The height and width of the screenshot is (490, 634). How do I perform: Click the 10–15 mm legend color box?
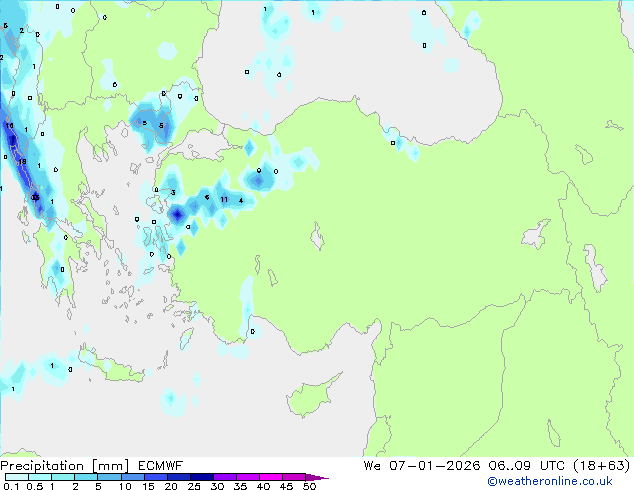coord(132,477)
